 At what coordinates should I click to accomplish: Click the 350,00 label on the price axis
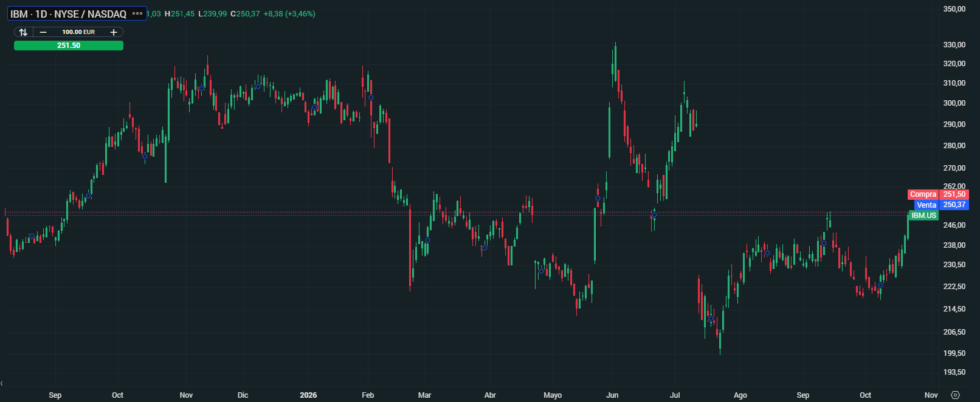coord(954,9)
